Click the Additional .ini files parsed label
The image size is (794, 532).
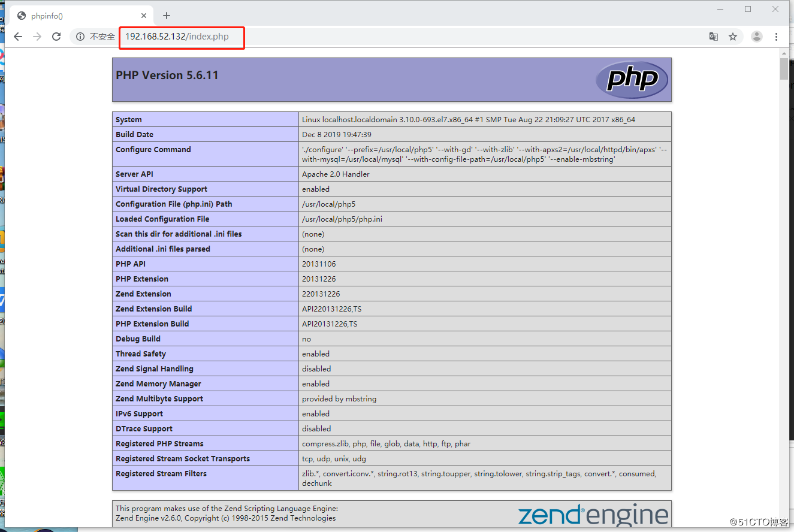point(163,249)
